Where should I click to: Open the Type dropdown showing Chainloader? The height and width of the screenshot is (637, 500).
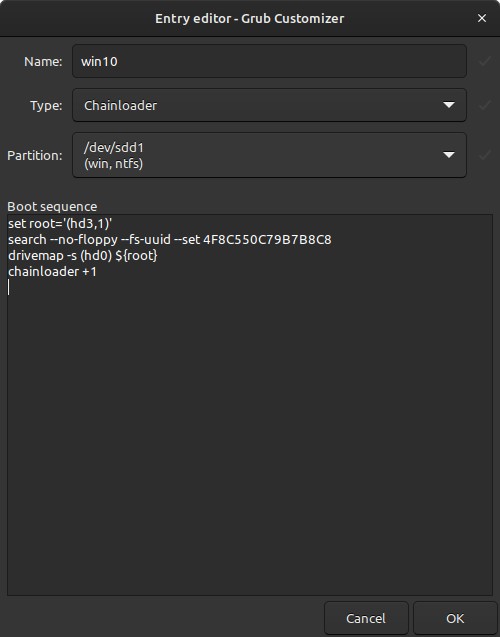269,105
